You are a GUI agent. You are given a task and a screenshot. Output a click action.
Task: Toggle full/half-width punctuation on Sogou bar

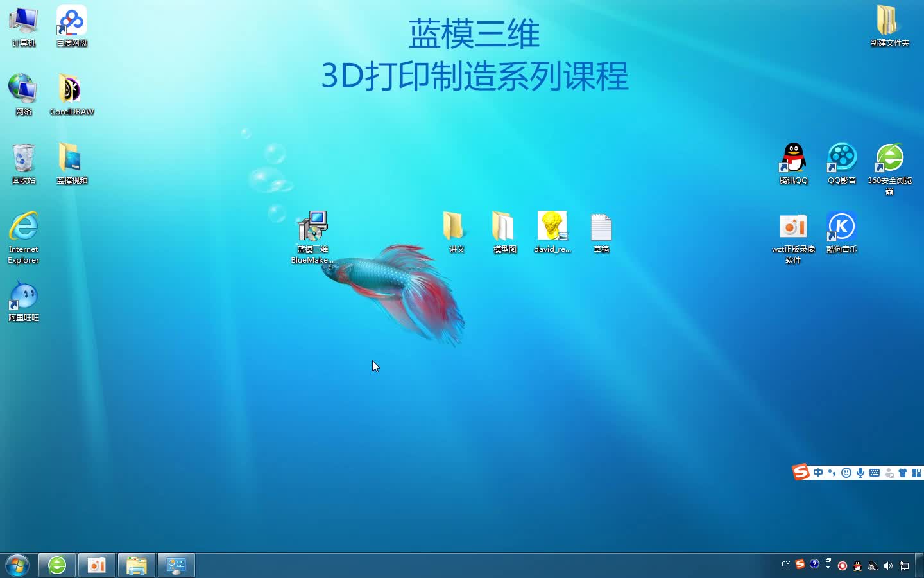pos(833,473)
